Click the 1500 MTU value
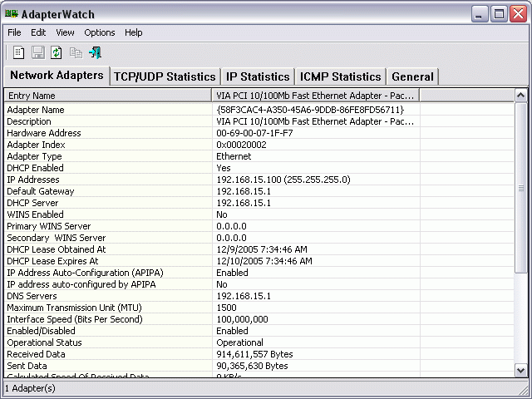Viewport: 532px width, 399px height. pos(226,308)
